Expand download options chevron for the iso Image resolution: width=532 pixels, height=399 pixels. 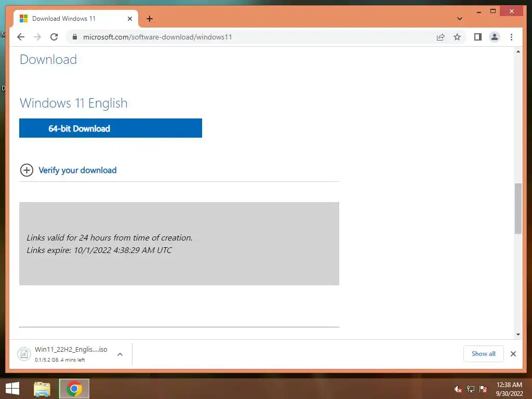click(120, 354)
